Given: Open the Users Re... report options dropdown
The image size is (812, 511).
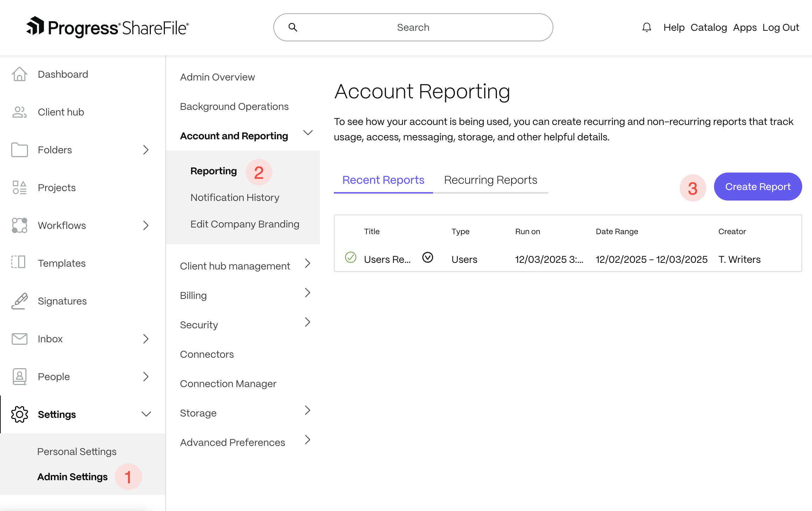Looking at the screenshot, I should pos(427,258).
